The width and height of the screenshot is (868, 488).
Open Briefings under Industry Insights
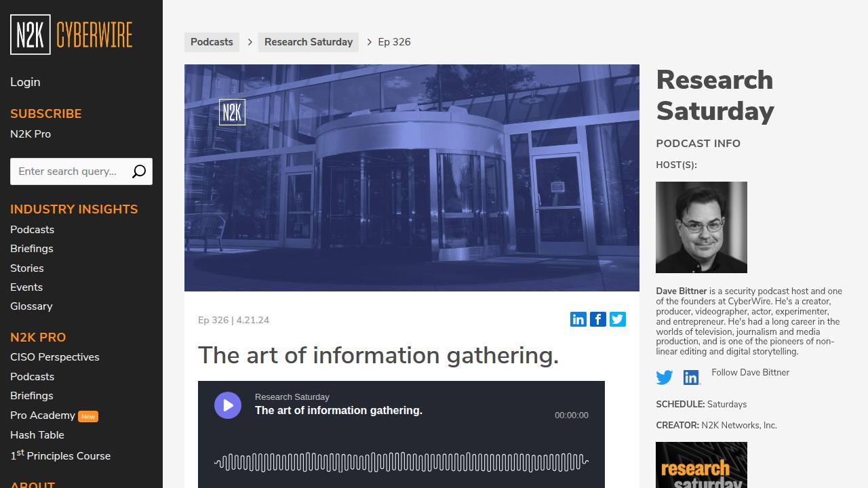(31, 249)
